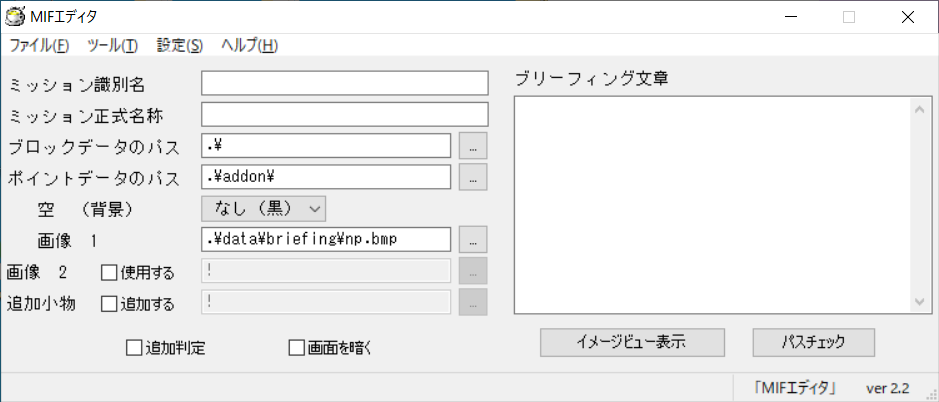Click the briefing text scrollbar down arrow

921,301
